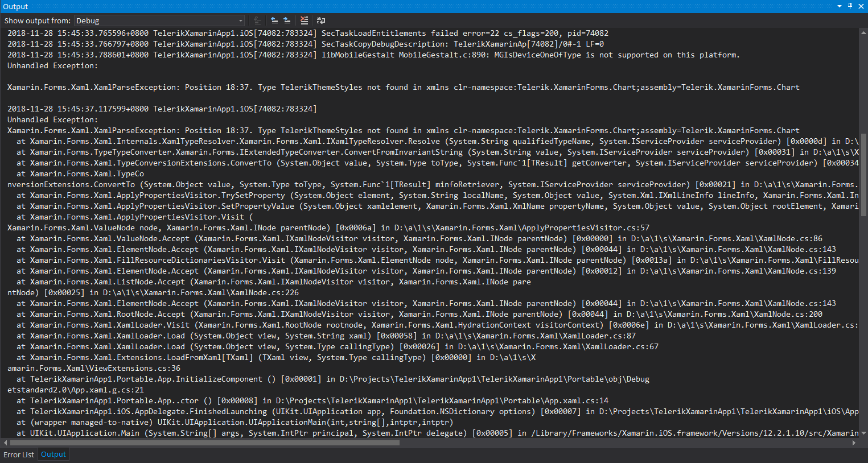Screen dimensions: 868x463
Task: Click the vertical scrollbar thumb
Action: pos(863,175)
